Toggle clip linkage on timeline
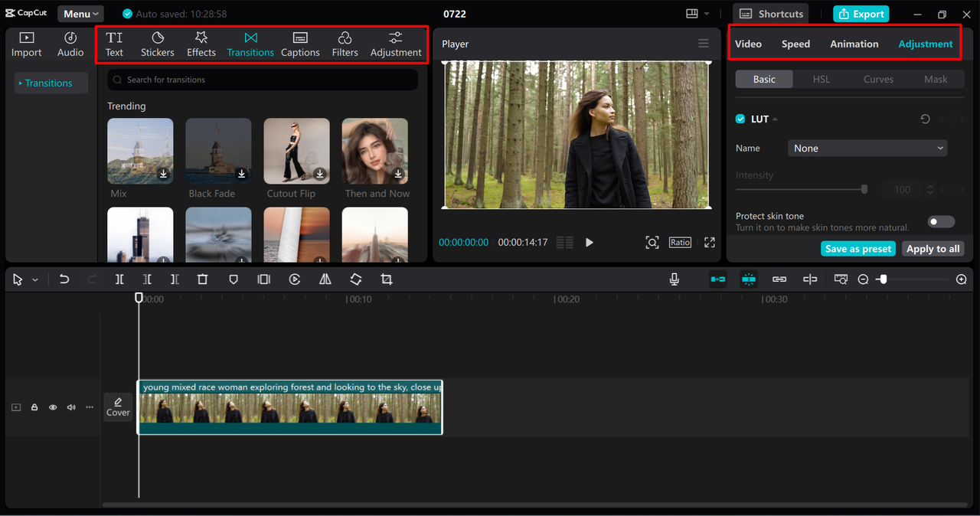The height and width of the screenshot is (516, 980). [779, 279]
